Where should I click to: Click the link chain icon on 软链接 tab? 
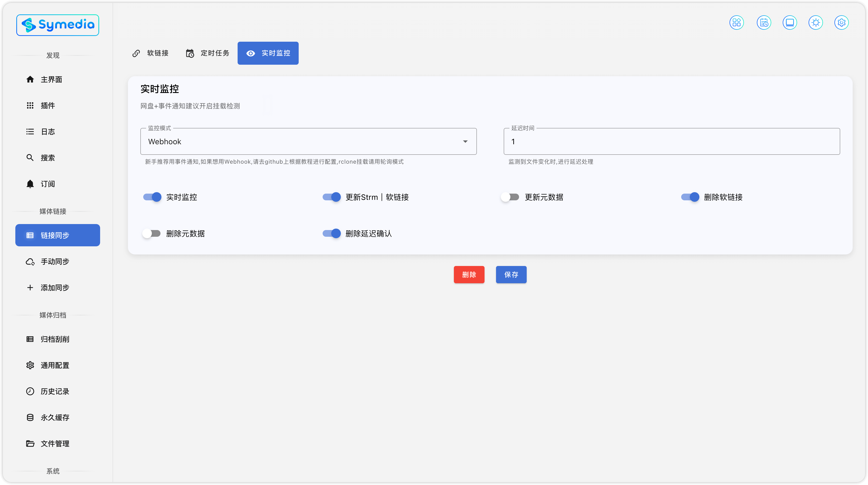tap(136, 53)
